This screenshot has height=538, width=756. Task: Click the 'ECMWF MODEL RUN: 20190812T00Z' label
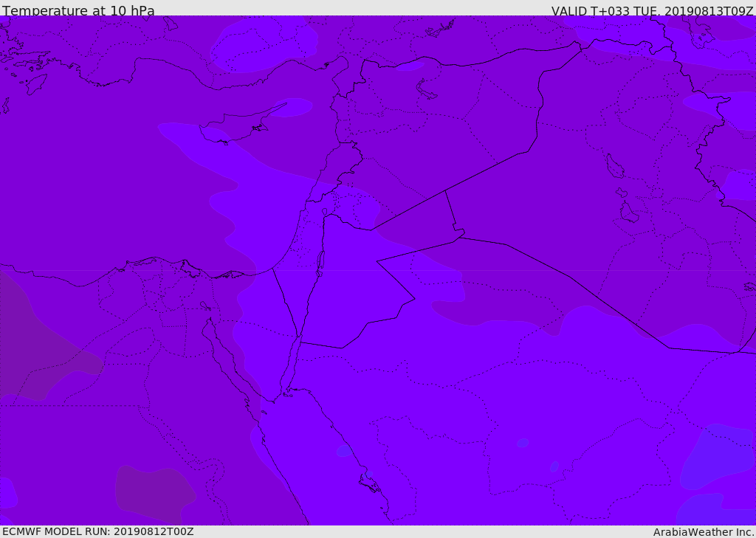[x=98, y=531]
